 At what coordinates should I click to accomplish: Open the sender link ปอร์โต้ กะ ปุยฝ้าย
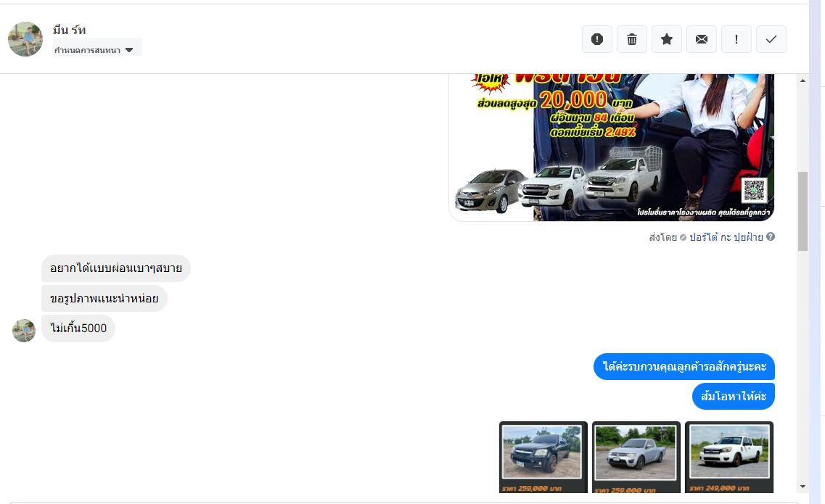point(726,237)
